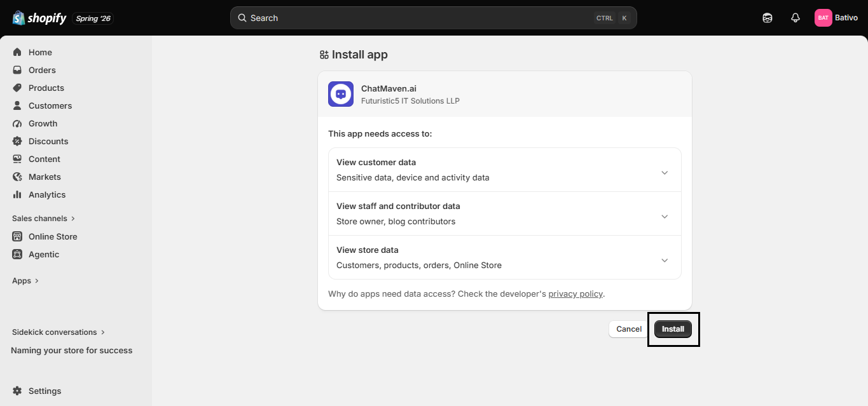Click the Install app heading icon

[x=324, y=55]
